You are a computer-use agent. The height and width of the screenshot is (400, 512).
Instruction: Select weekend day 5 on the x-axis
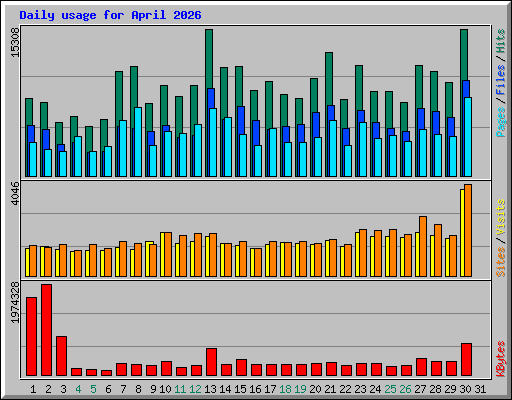point(93,389)
